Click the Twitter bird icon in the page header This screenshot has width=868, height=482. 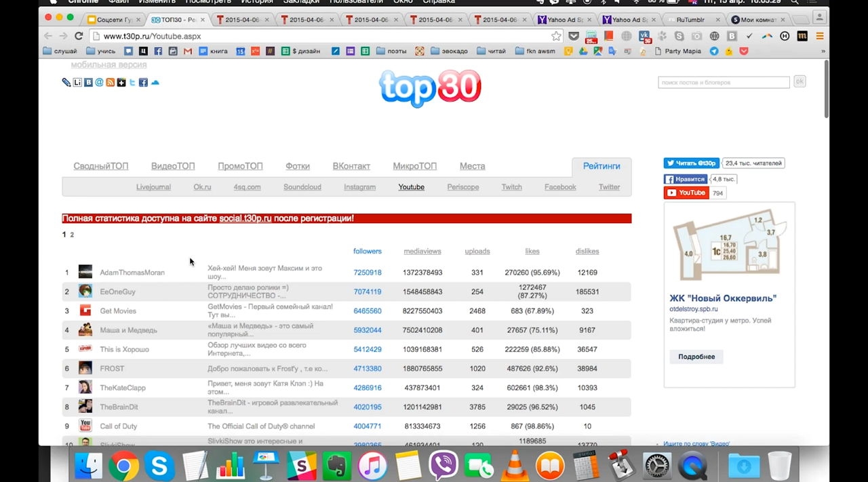click(x=132, y=83)
